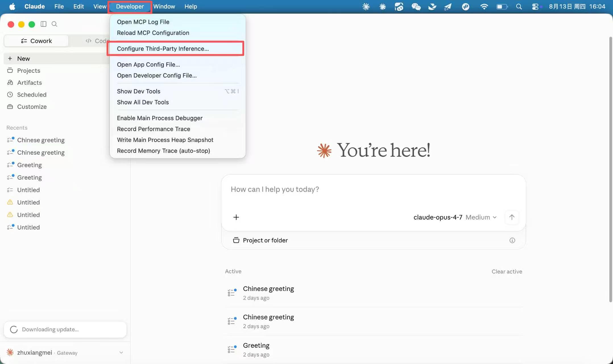This screenshot has width=613, height=364.
Task: Open Spotlight search in the menu bar
Action: coord(519,7)
